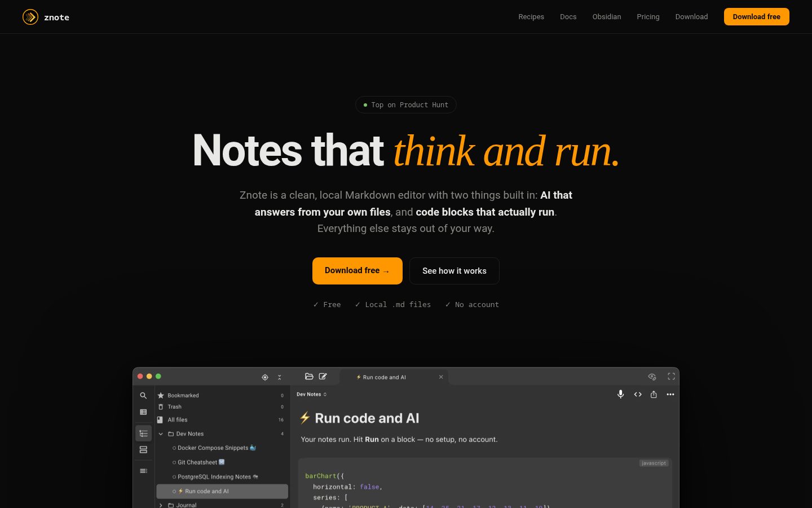Click the fullscreen brackets icon

(x=671, y=376)
